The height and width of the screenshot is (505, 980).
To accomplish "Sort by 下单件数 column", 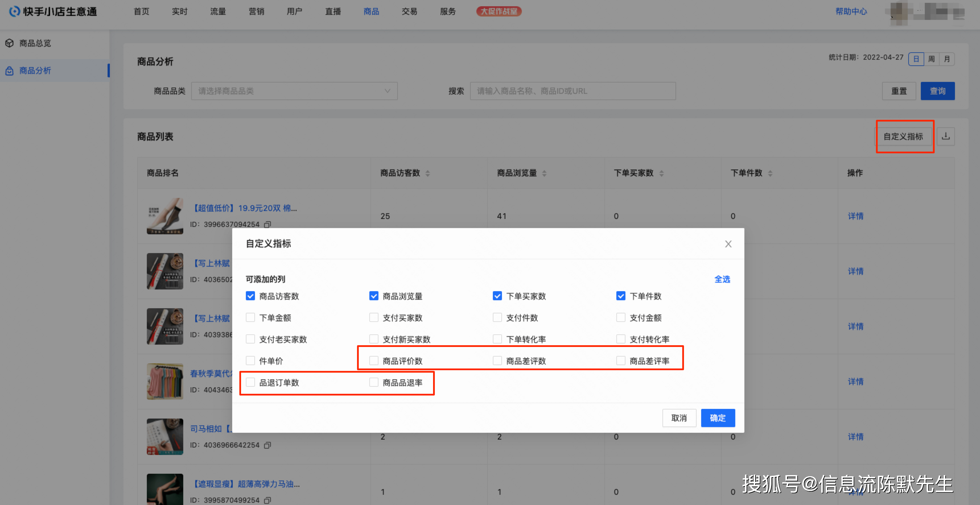I will [x=770, y=173].
